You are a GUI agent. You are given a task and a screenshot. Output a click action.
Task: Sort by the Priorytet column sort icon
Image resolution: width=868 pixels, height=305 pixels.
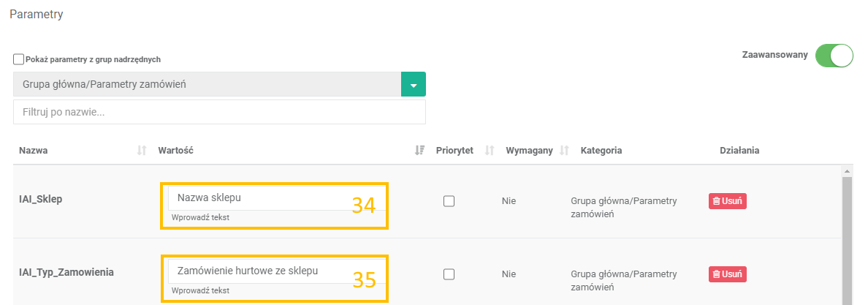(x=490, y=151)
